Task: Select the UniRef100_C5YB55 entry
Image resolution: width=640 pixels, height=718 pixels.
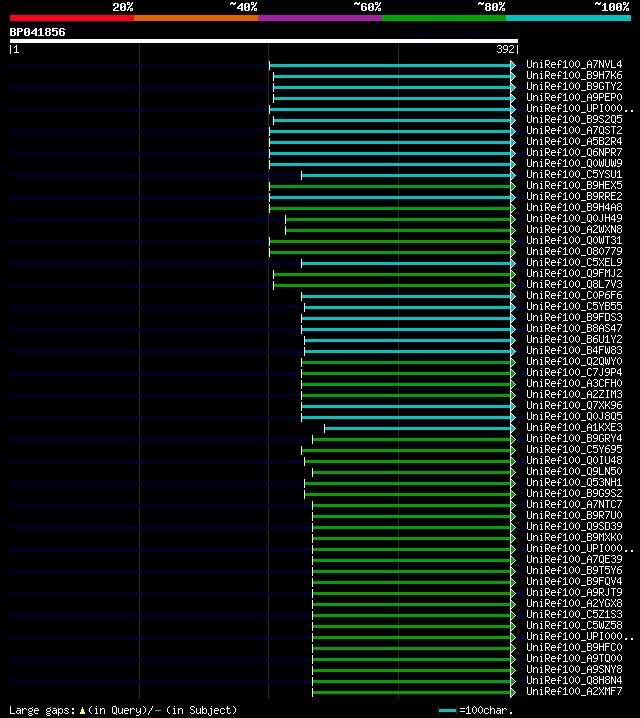Action: [574, 306]
